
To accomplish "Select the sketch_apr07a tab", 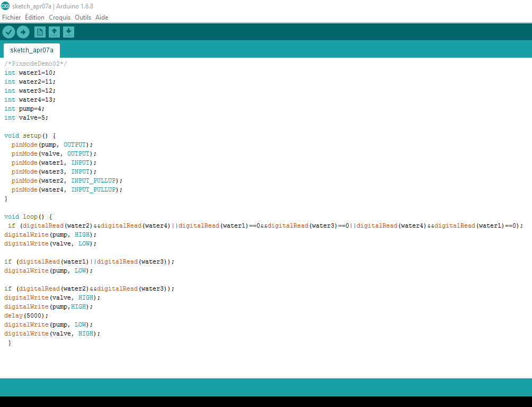I will (32, 50).
